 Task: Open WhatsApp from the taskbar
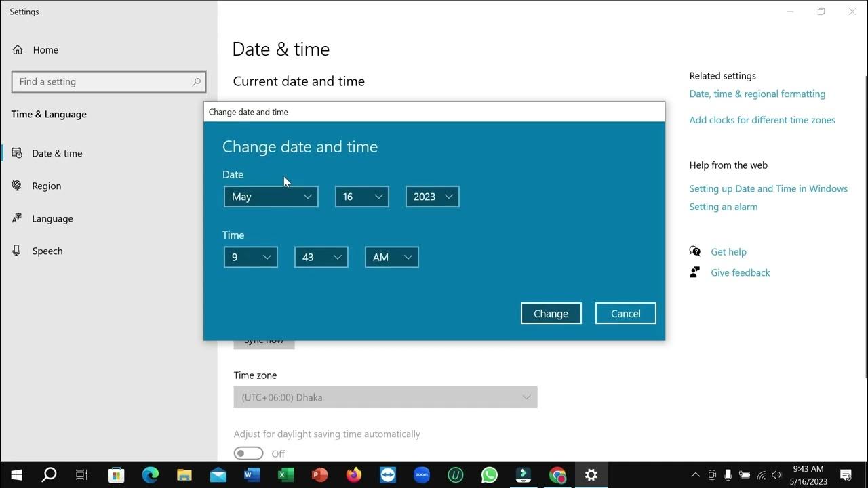pos(490,475)
